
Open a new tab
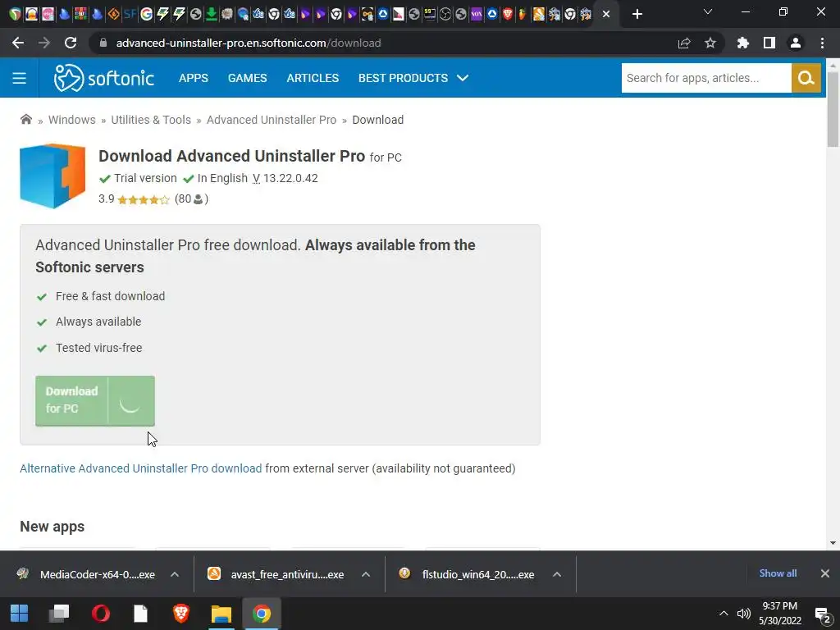point(637,14)
